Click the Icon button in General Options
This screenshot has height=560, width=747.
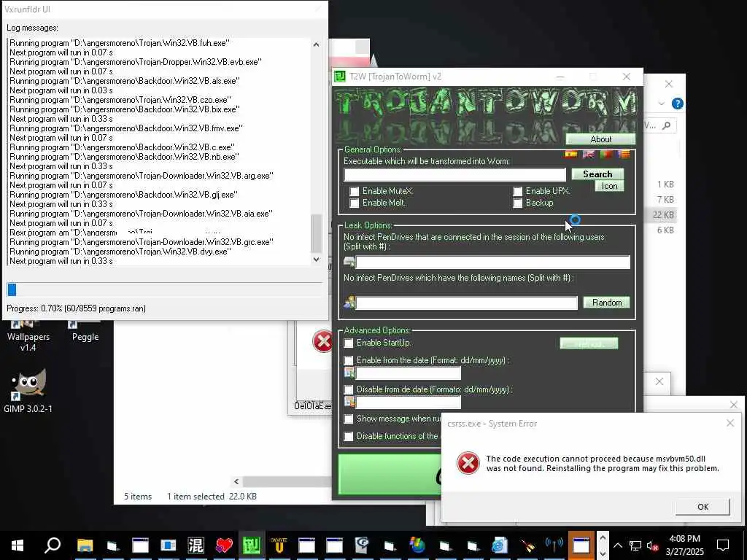[609, 186]
